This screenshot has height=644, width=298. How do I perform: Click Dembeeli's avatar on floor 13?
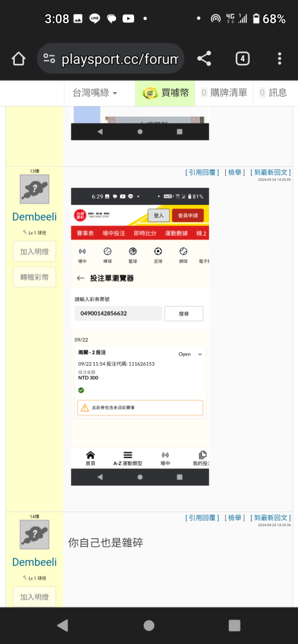pos(35,189)
